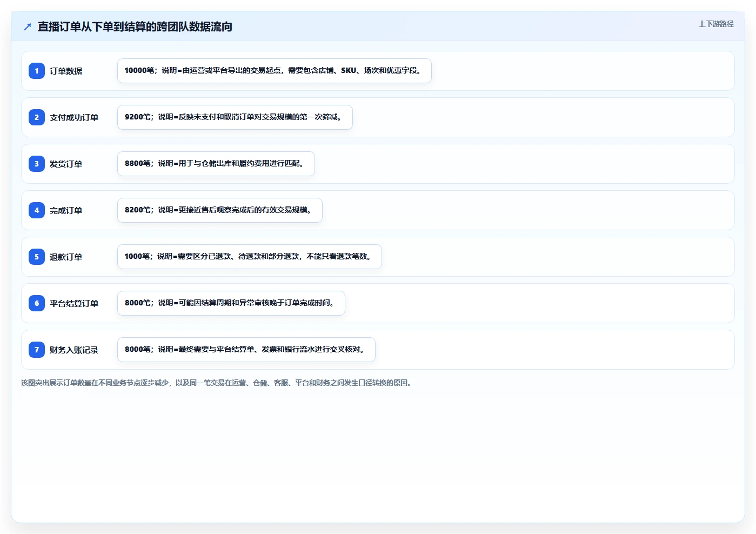
Task: Select the step 5 number badge
Action: (37, 257)
